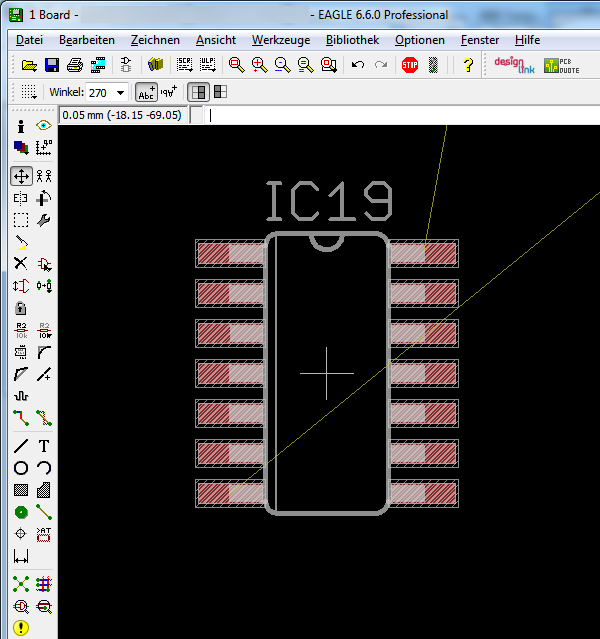The height and width of the screenshot is (639, 600).
Task: Redo the last undone action
Action: 381,65
